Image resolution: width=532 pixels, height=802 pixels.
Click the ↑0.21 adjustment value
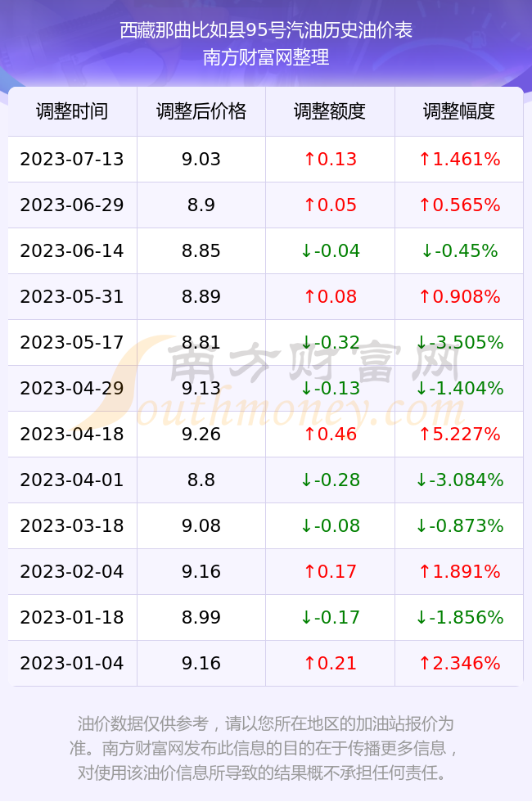click(x=330, y=663)
